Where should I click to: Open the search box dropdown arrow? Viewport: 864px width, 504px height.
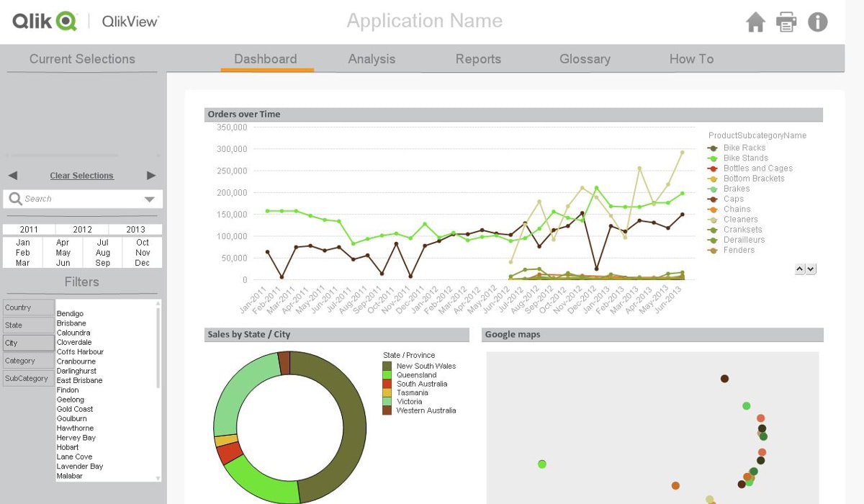pos(151,199)
